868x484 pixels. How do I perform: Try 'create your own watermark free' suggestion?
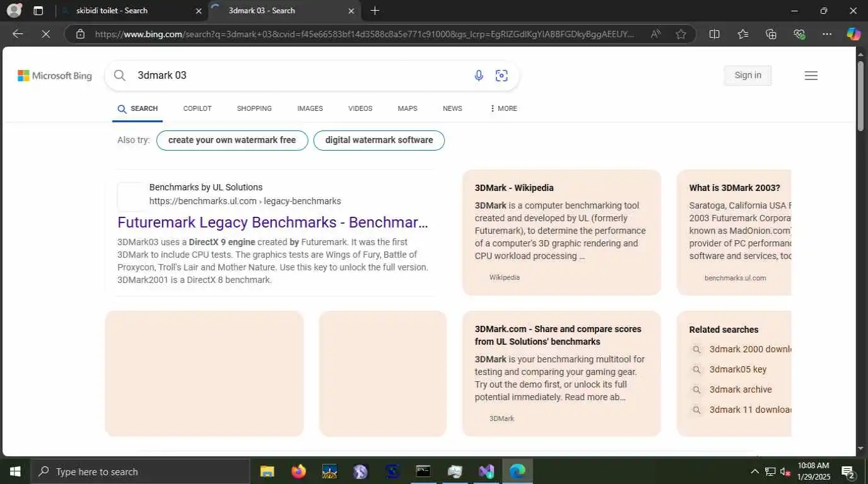[232, 141]
